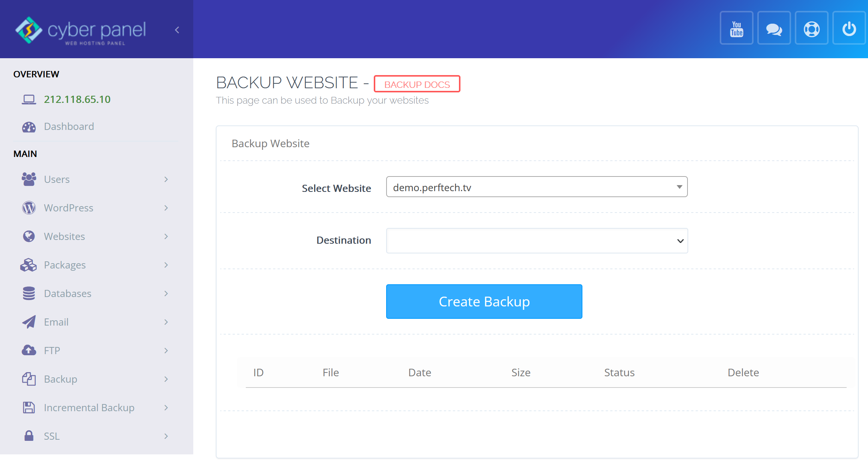Collapse the sidebar with the arrow icon
868x466 pixels.
point(177,30)
